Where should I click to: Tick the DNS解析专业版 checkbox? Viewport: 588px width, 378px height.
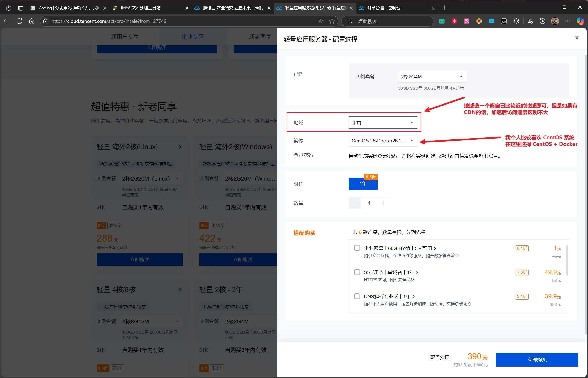click(x=357, y=296)
